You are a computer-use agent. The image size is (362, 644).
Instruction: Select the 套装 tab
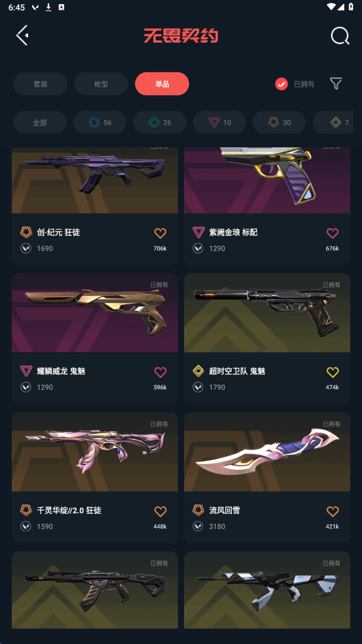(40, 84)
